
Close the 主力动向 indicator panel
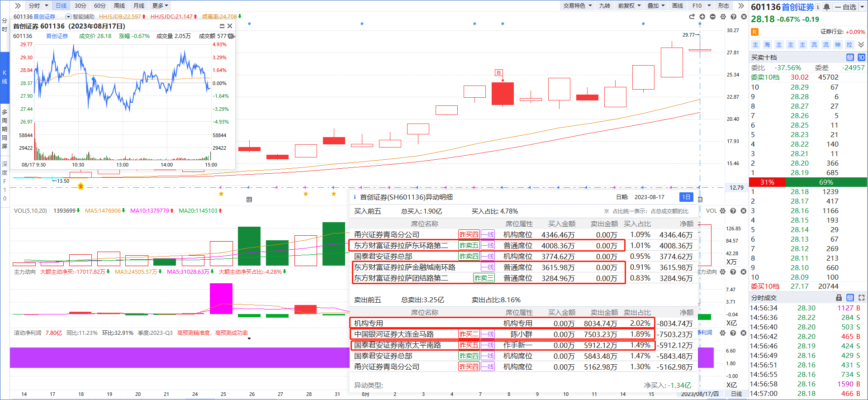(x=744, y=272)
